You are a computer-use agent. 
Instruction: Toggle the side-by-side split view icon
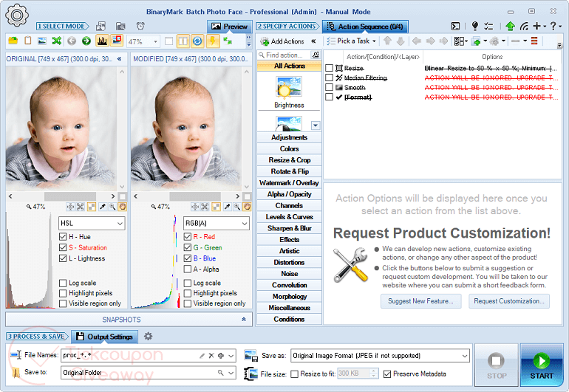pos(183,41)
